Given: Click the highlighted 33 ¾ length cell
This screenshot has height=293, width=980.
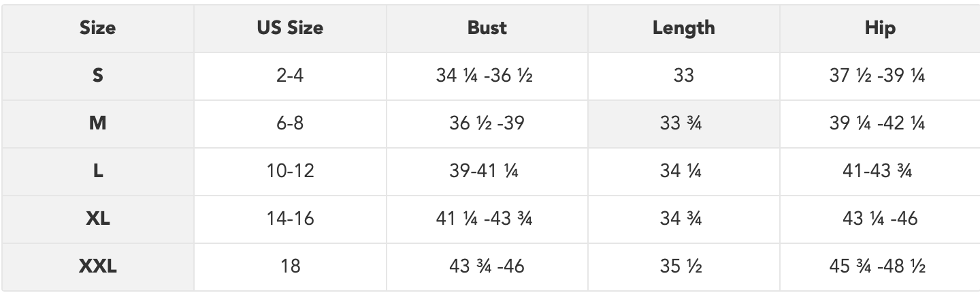Looking at the screenshot, I should (683, 123).
